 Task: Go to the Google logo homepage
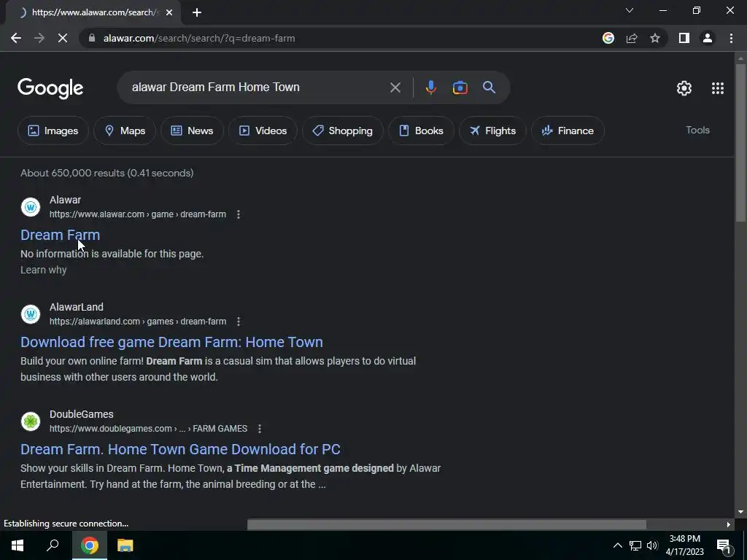[50, 88]
